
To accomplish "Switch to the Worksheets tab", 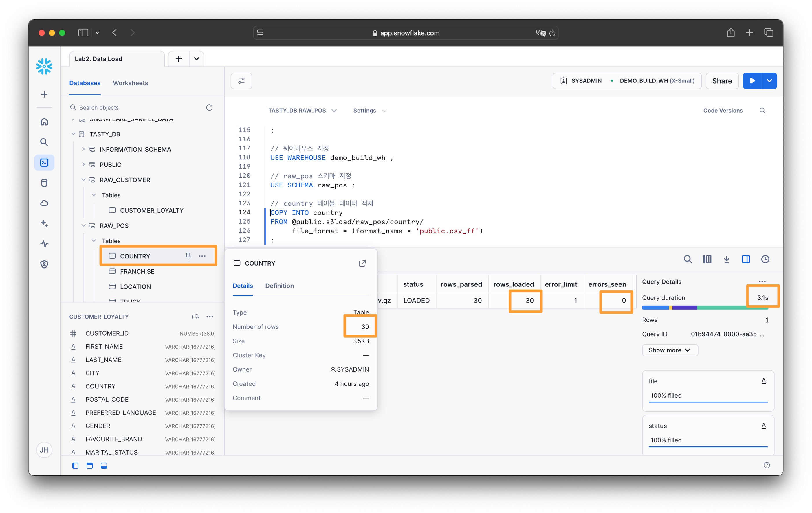I will pyautogui.click(x=130, y=83).
